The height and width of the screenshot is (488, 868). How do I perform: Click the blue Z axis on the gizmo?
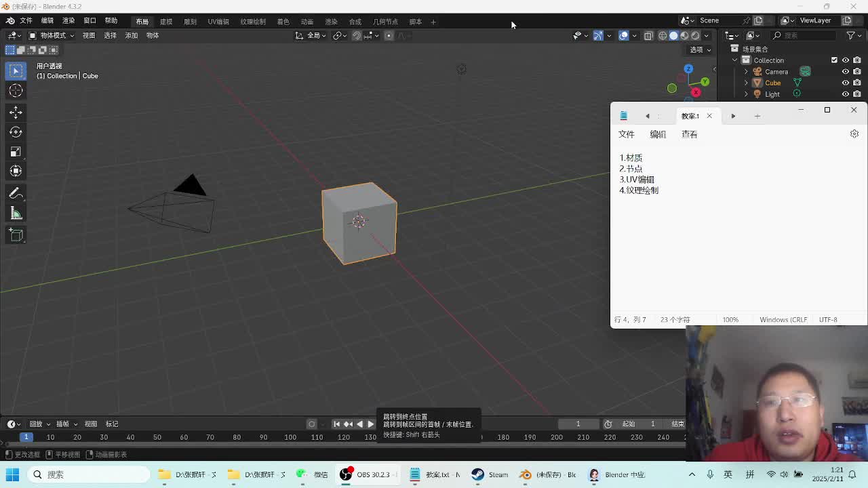(688, 69)
